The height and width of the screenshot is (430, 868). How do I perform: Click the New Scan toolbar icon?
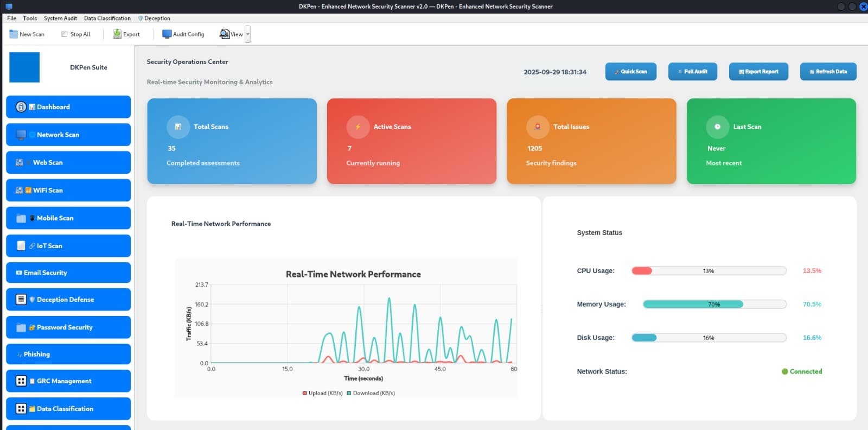click(x=14, y=34)
